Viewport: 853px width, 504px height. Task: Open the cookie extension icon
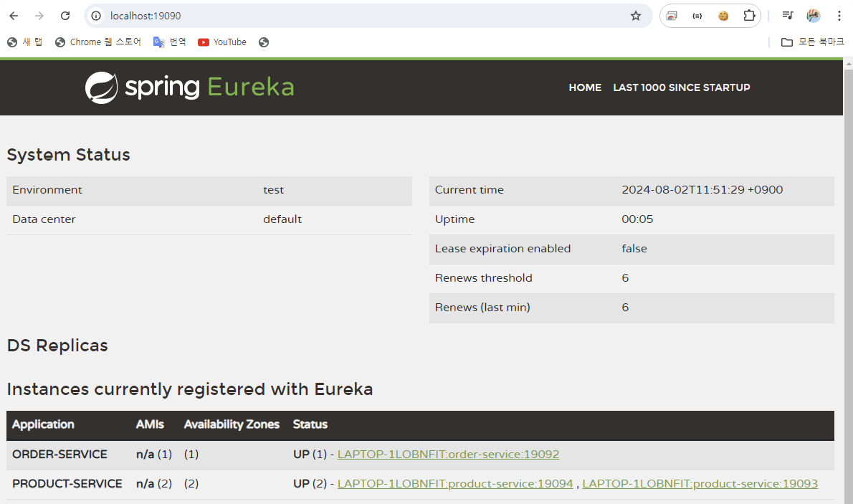[x=723, y=16]
